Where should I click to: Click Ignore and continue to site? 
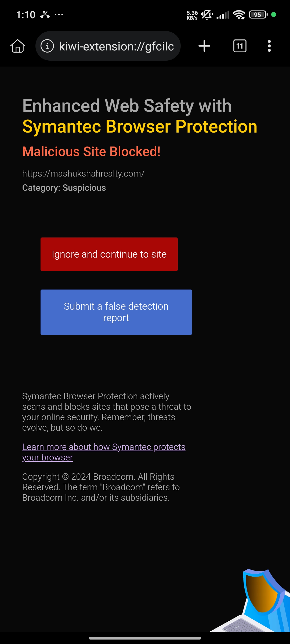click(109, 254)
